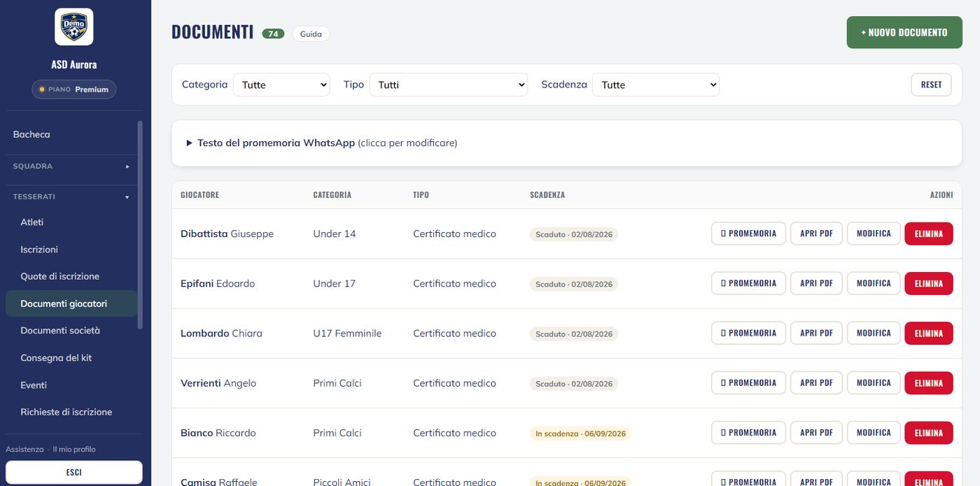Edit Verrienti Angelo's document
This screenshot has width=980, height=486.
[x=874, y=383]
